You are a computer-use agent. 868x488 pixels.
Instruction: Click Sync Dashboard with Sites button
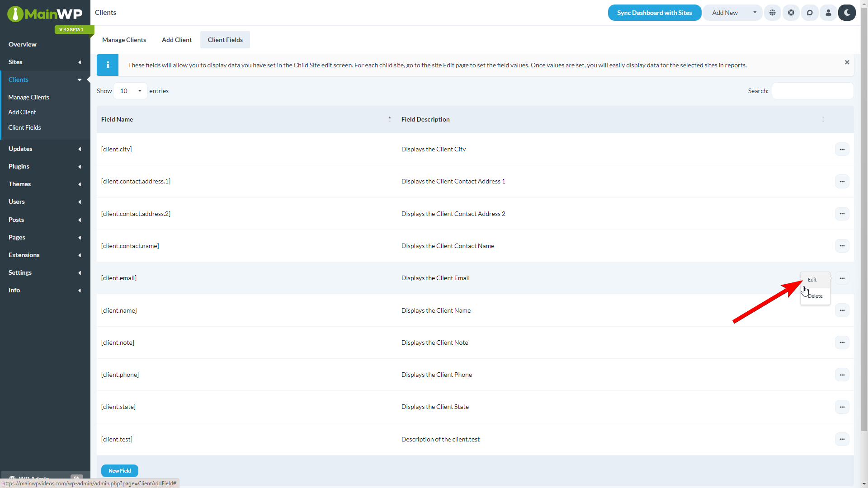(x=654, y=13)
